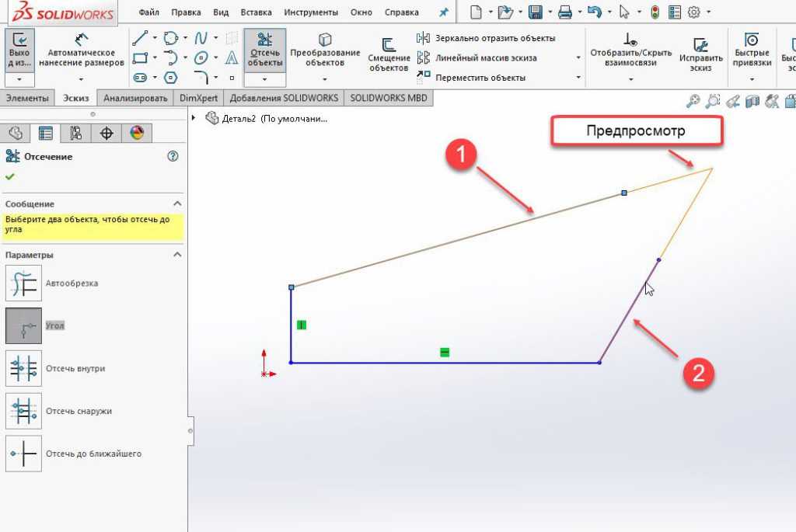Select the Polygon sketch tool
The width and height of the screenshot is (796, 532).
click(x=171, y=78)
